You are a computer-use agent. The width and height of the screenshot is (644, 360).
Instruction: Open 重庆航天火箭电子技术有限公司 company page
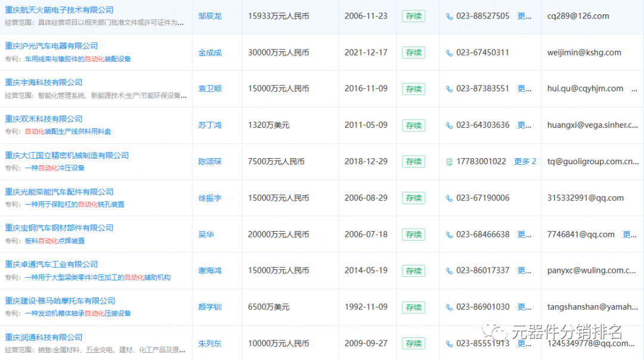coord(59,10)
